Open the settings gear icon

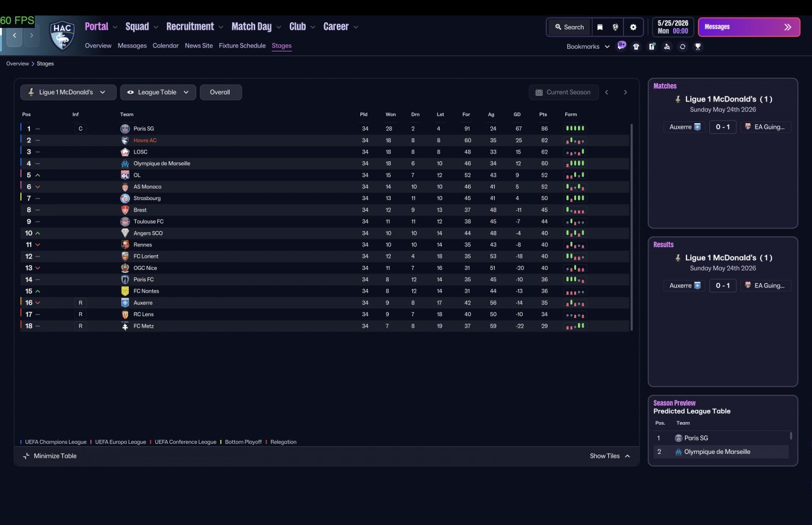pos(633,27)
